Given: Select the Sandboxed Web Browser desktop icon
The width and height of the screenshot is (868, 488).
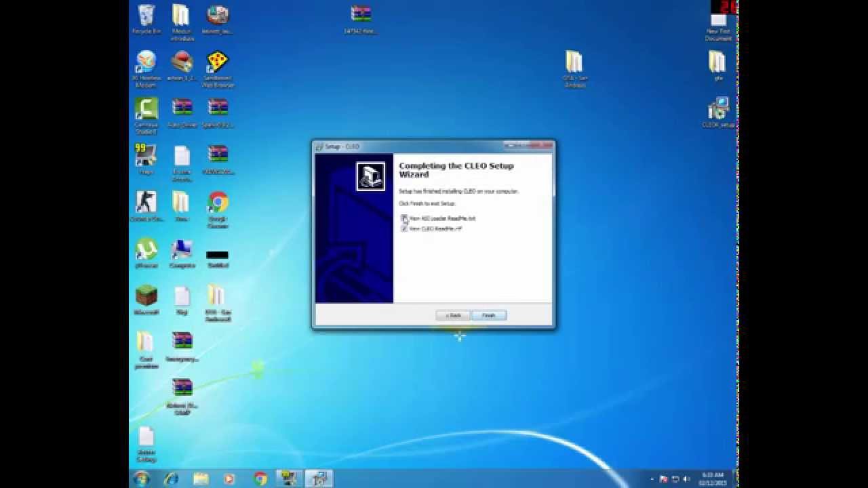Looking at the screenshot, I should (218, 69).
